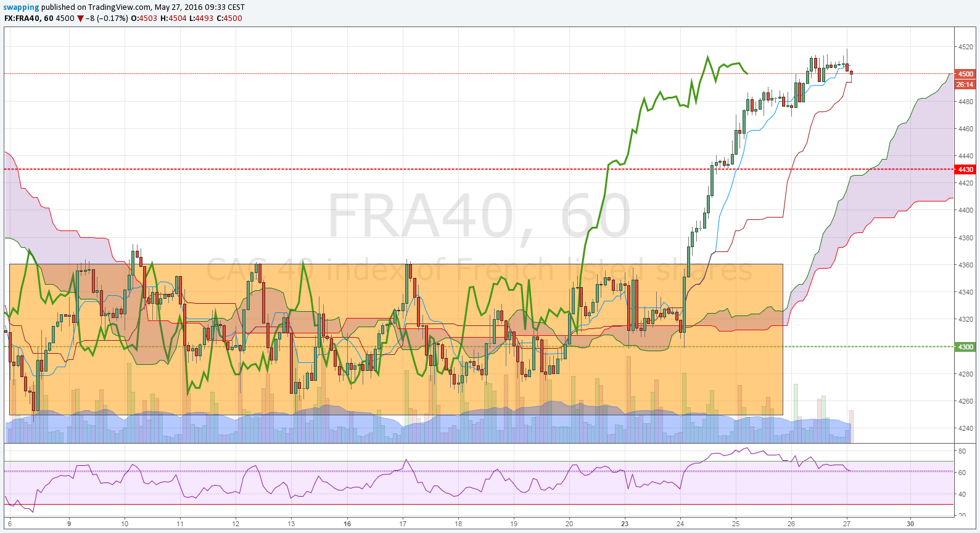Click date axis label 30
The width and height of the screenshot is (980, 533).
click(x=910, y=524)
